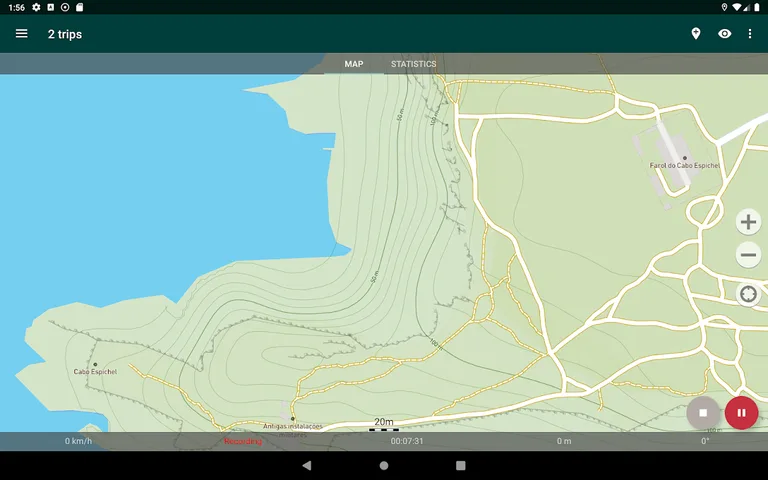Screen dimensions: 768x480
Task: Open the hamburger navigation menu
Action: 22,34
